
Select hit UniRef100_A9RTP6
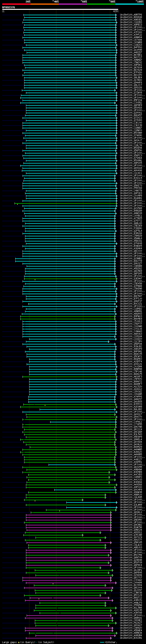pyautogui.click(x=131, y=15)
